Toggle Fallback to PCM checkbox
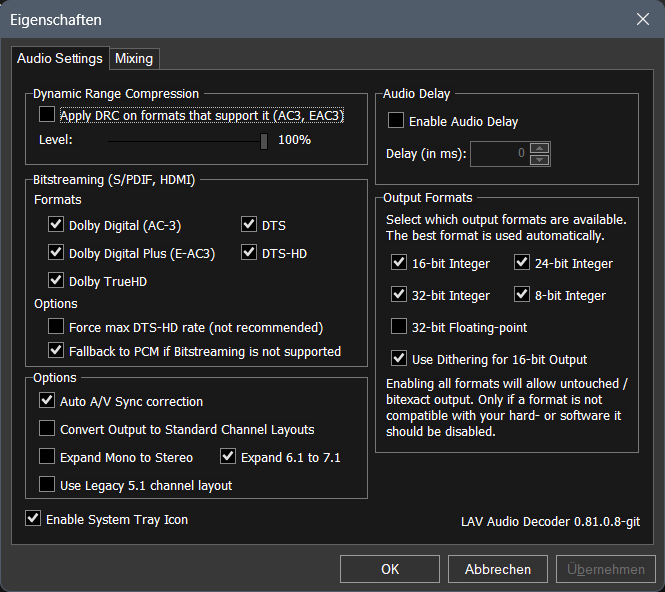The image size is (665, 592). tap(56, 350)
